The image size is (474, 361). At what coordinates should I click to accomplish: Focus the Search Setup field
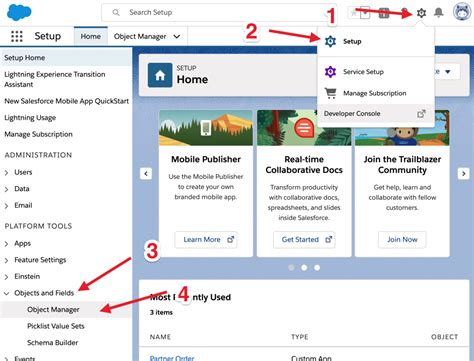pyautogui.click(x=219, y=13)
